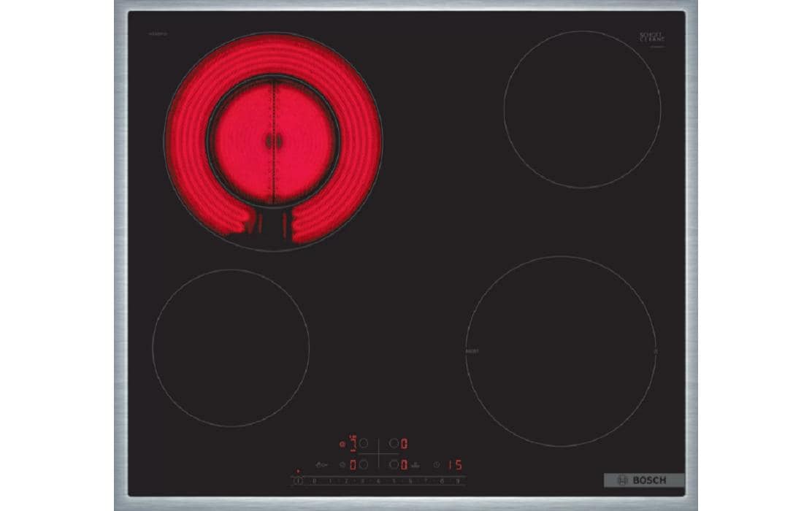The width and height of the screenshot is (812, 511).
Task: Select the rear left zone selector circle
Action: point(364,443)
